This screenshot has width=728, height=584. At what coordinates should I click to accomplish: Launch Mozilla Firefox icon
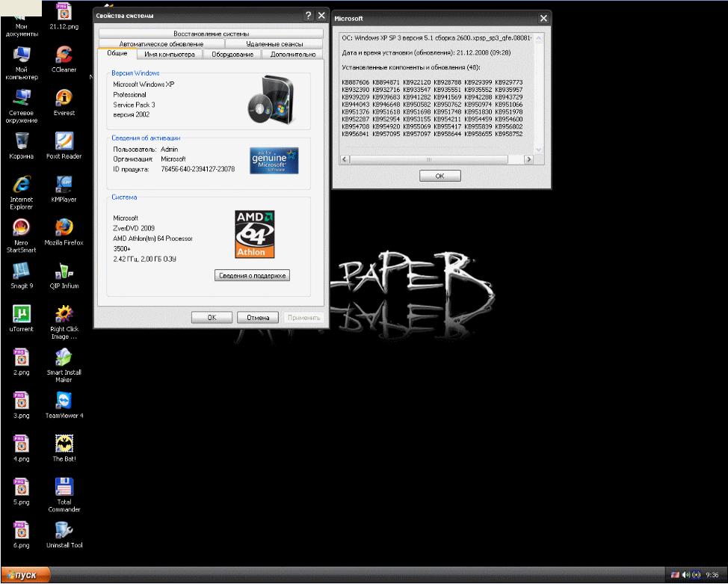[64, 233]
